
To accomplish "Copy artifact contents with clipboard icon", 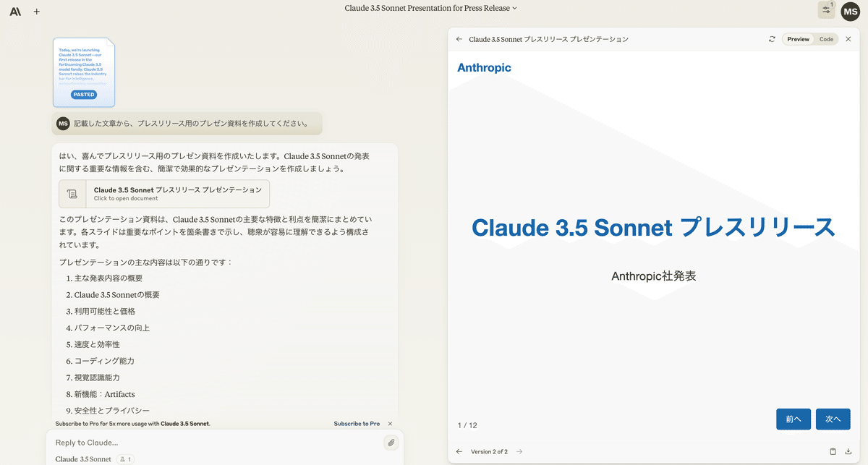I will tap(833, 451).
